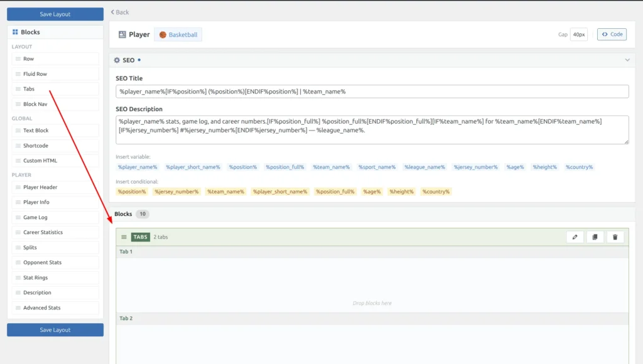643x364 pixels.
Task: Select the Stat Rings block
Action: point(55,277)
